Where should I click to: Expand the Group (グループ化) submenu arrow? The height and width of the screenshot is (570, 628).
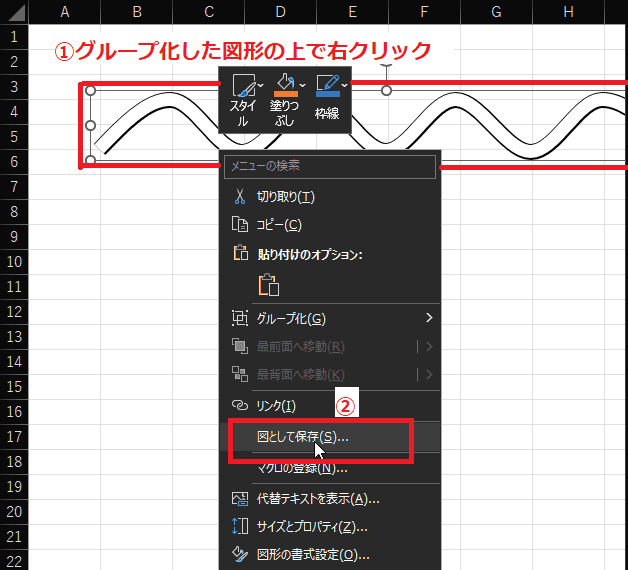point(430,318)
